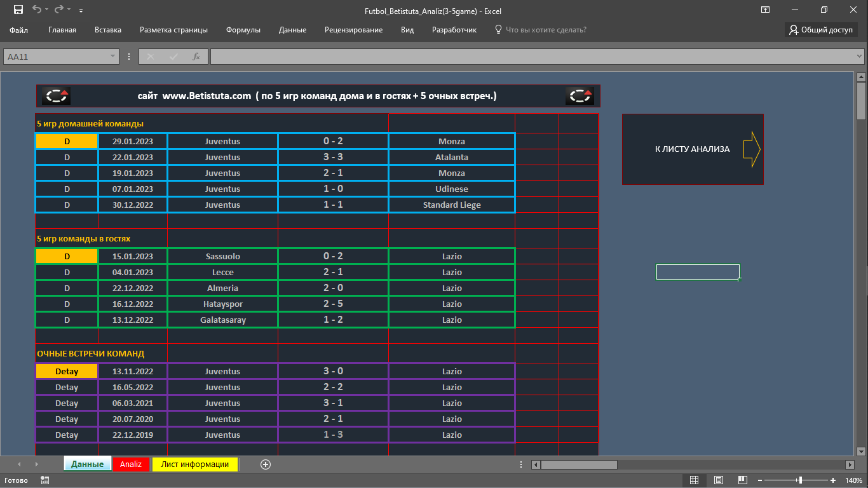Click the sheet tab scroll right arrow
868x488 pixels.
pyautogui.click(x=36, y=464)
